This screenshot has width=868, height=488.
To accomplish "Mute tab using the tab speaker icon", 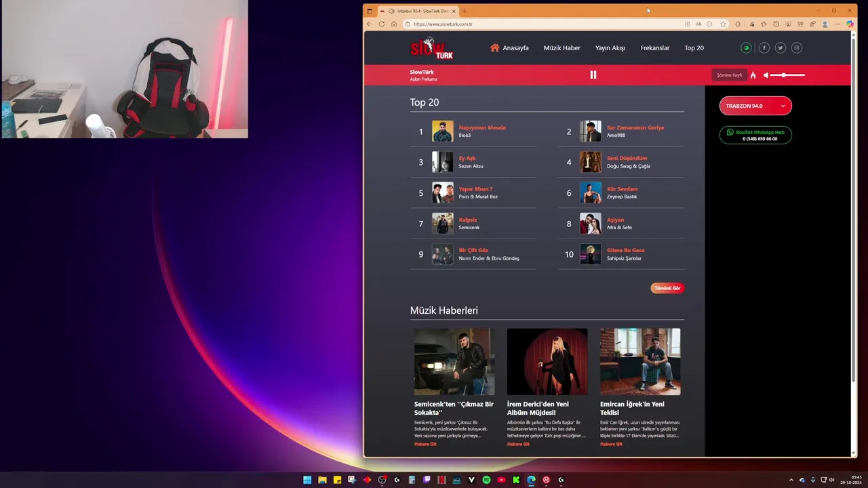I will [x=391, y=11].
